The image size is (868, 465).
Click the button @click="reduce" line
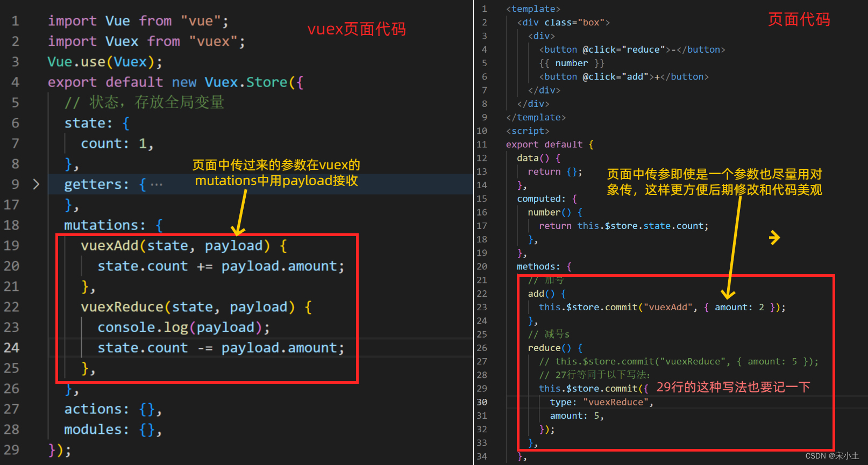[x=632, y=49]
